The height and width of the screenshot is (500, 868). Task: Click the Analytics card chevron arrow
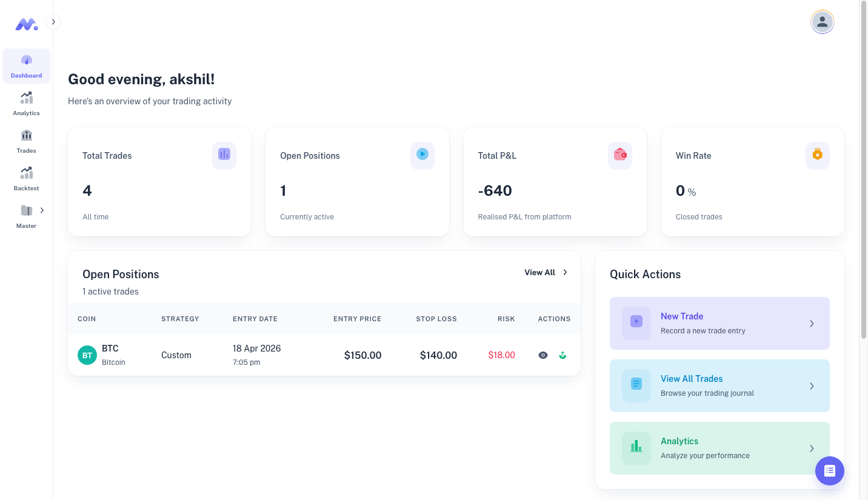[x=812, y=448]
